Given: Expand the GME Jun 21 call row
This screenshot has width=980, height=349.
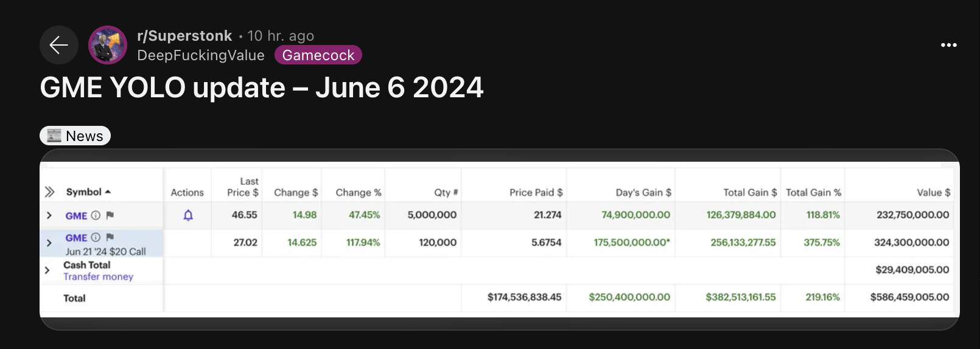Looking at the screenshot, I should 49,243.
